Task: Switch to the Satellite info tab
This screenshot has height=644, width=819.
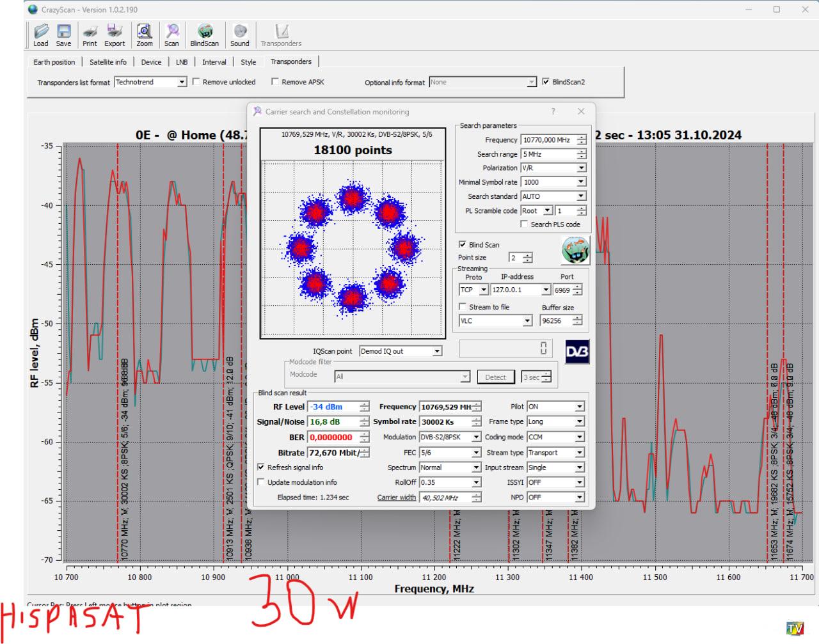Action: [x=107, y=62]
